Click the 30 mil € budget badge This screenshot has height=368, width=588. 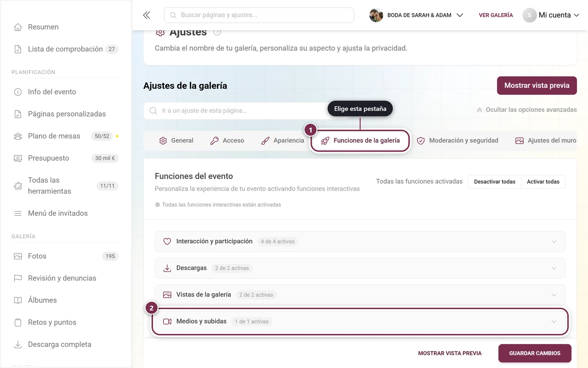tap(105, 158)
